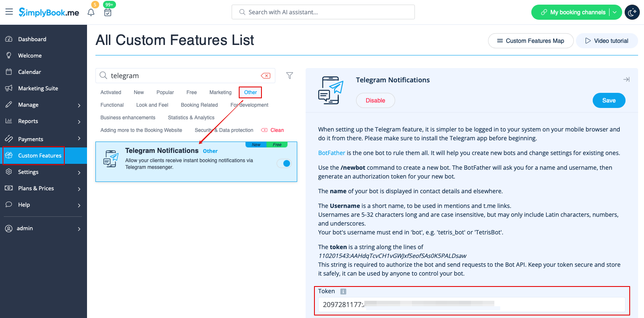Expand the Reports submenu arrow
644x318 pixels.
click(79, 122)
